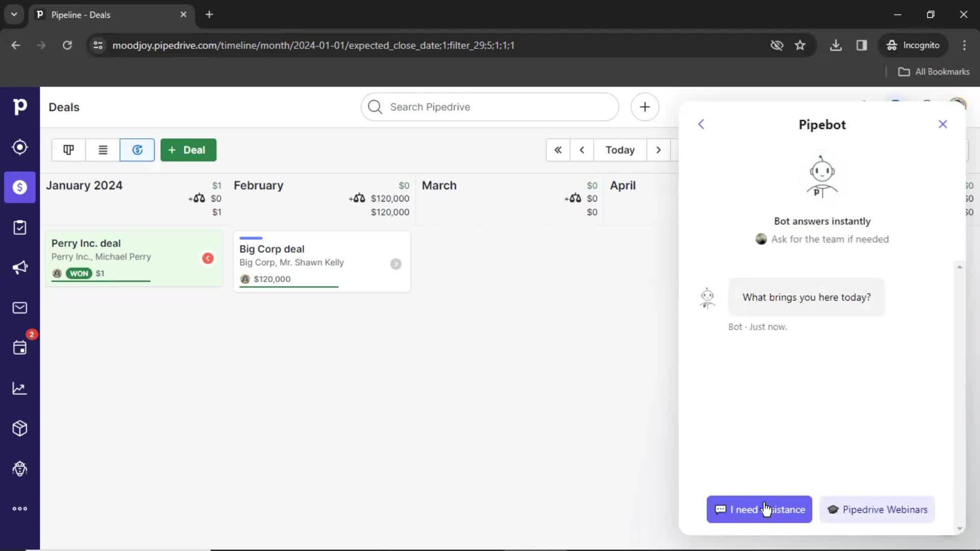This screenshot has width=980, height=551.
Task: Switch to pipeline kanban view
Action: [x=68, y=150]
